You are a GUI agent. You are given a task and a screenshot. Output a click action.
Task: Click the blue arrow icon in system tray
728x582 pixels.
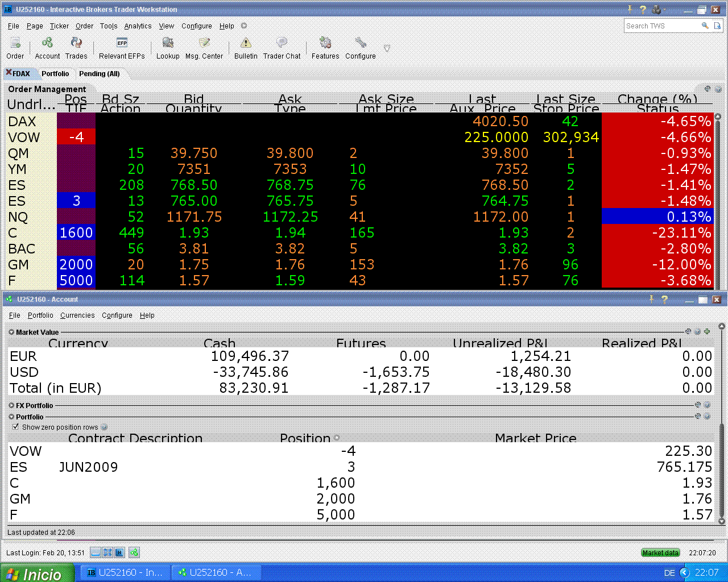click(x=685, y=572)
